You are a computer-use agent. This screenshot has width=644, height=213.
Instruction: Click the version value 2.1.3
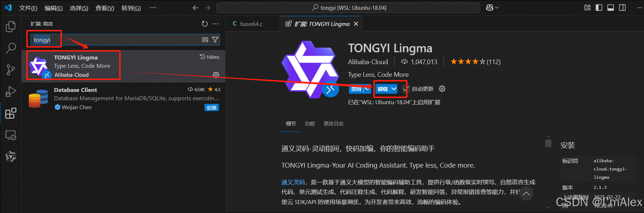[x=600, y=187]
